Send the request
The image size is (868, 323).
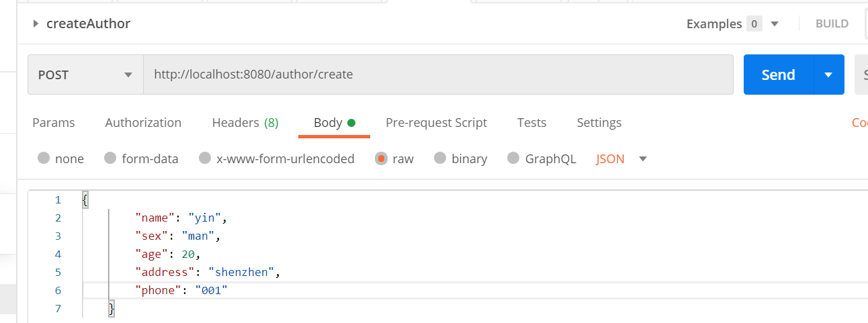point(778,75)
